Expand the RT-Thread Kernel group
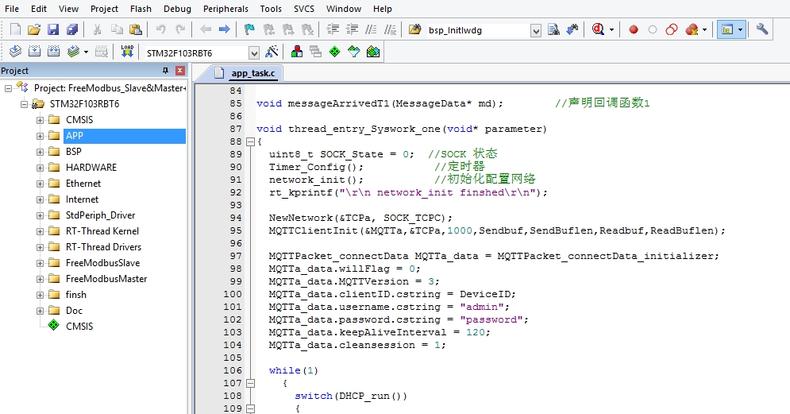This screenshot has width=790, height=414. (x=40, y=231)
